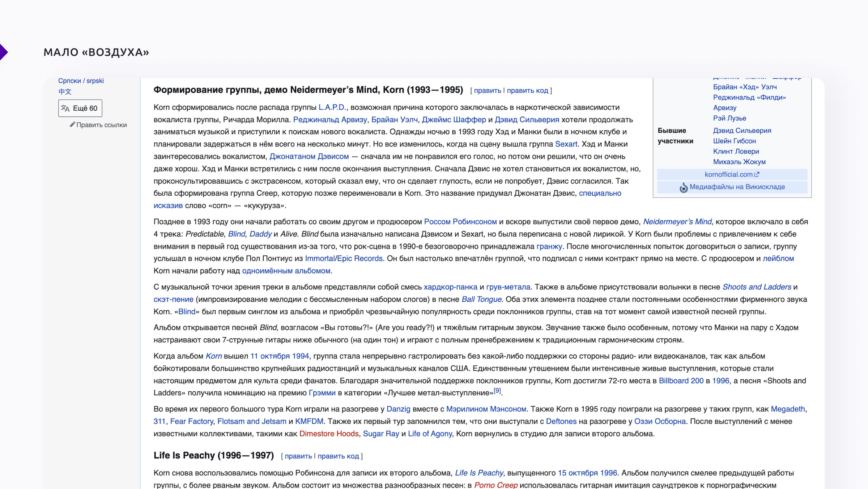Open the Српски / srpski language version
Image resolution: width=868 pixels, height=489 pixels.
(81, 81)
